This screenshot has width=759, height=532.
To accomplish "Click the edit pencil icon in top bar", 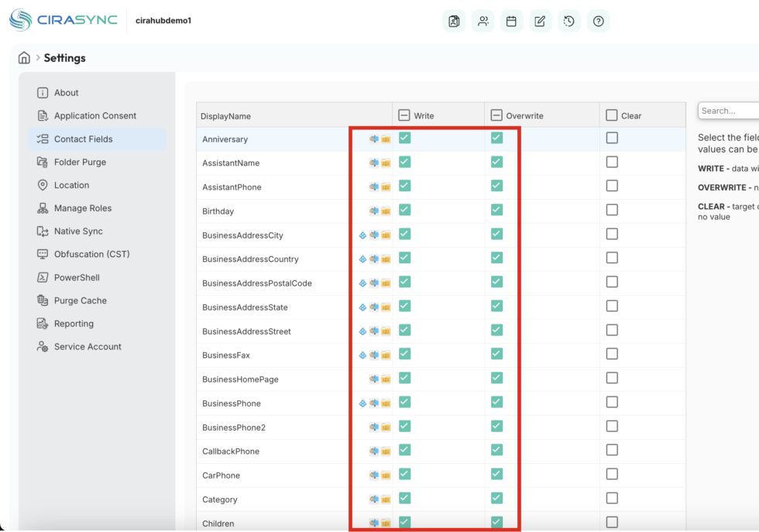I will [540, 22].
